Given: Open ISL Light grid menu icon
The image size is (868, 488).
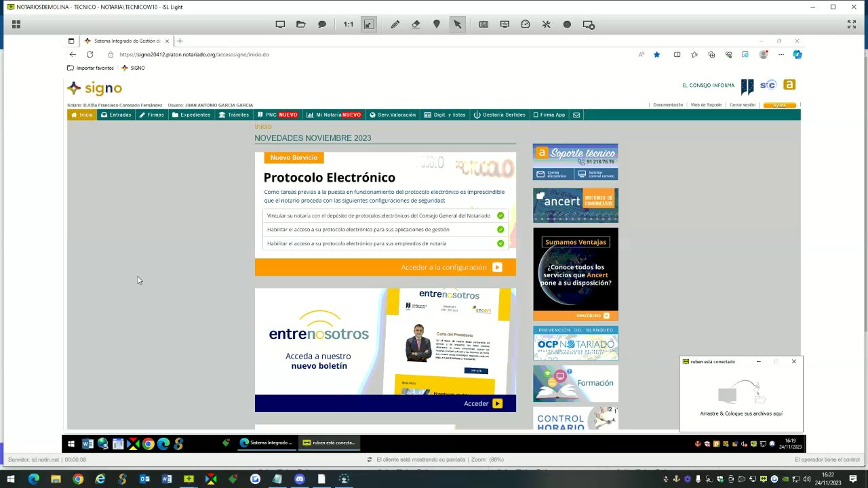Looking at the screenshot, I should click(16, 24).
